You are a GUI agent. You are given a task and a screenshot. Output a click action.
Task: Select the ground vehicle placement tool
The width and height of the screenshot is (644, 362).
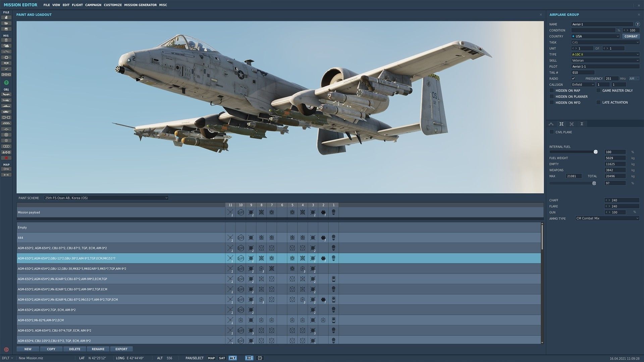(x=6, y=112)
